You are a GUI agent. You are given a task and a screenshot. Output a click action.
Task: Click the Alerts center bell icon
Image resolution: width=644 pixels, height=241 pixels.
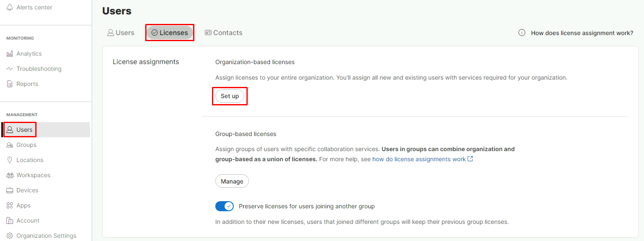[x=10, y=8]
